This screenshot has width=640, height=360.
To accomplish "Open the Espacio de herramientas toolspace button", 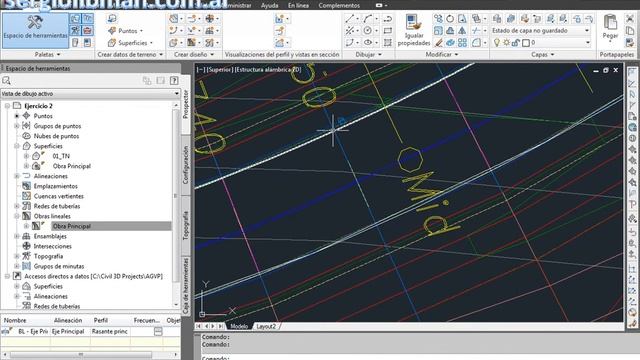I will tap(35, 31).
